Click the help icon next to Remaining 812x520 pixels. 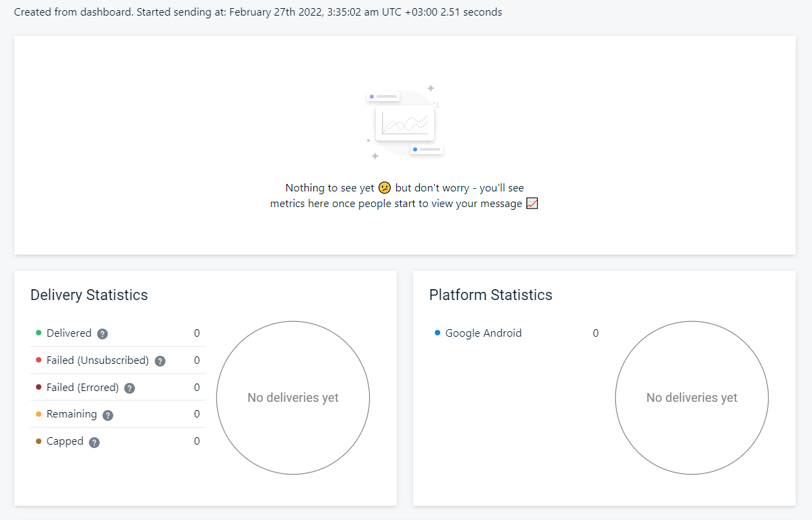pos(107,415)
